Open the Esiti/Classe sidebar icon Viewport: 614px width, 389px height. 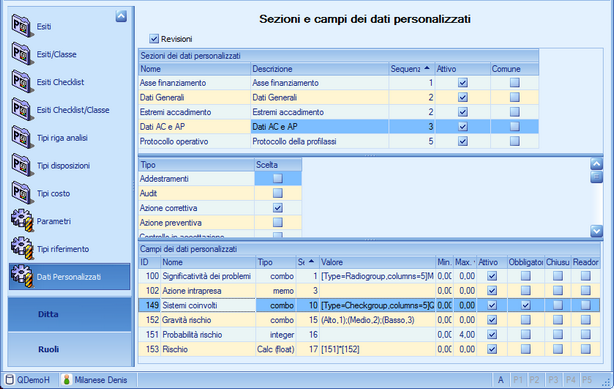tap(21, 54)
